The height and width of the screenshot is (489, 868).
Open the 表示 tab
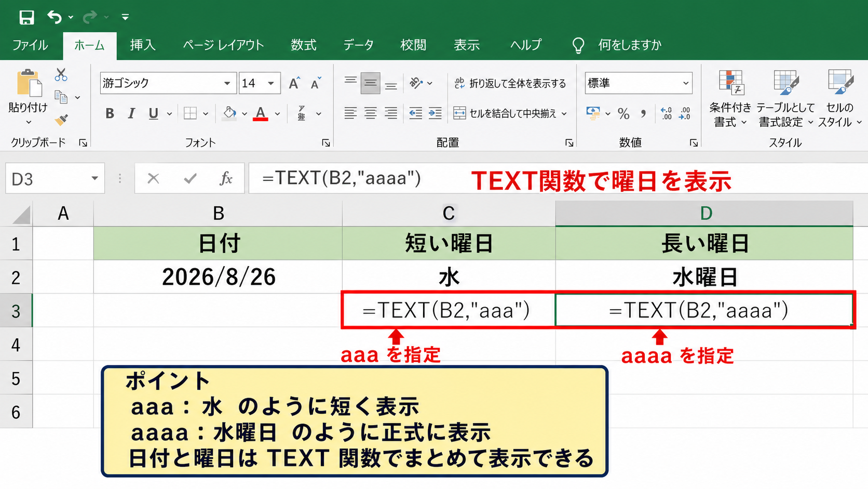point(467,45)
